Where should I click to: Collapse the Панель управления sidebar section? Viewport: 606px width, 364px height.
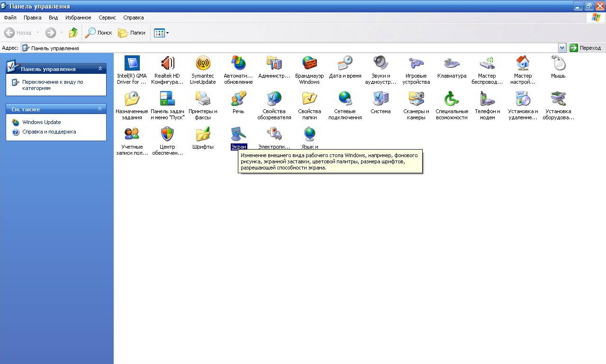100,69
